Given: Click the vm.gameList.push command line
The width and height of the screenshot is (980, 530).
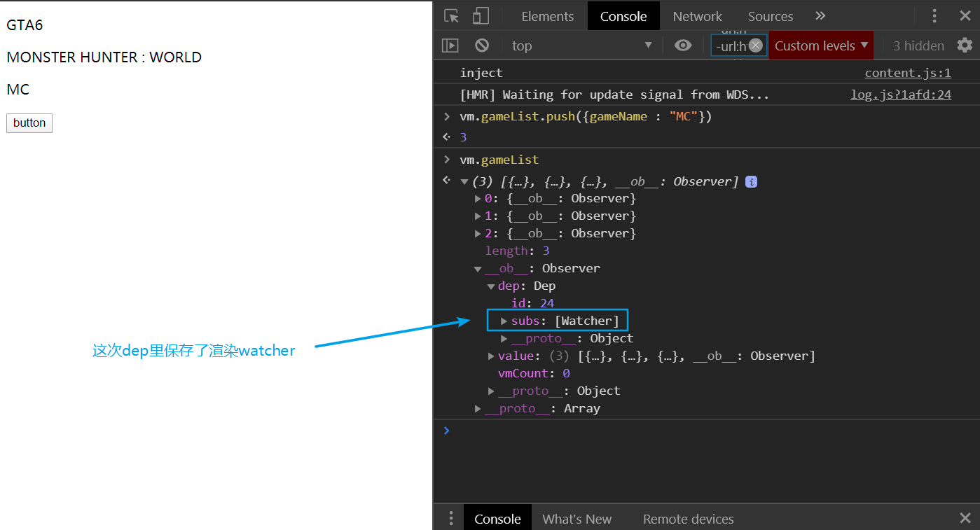Looking at the screenshot, I should (586, 117).
